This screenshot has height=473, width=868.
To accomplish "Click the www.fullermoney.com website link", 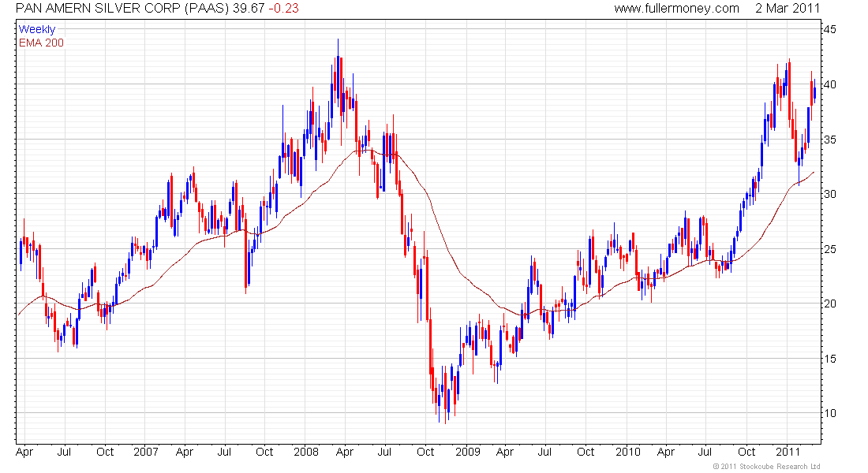I will pos(676,8).
